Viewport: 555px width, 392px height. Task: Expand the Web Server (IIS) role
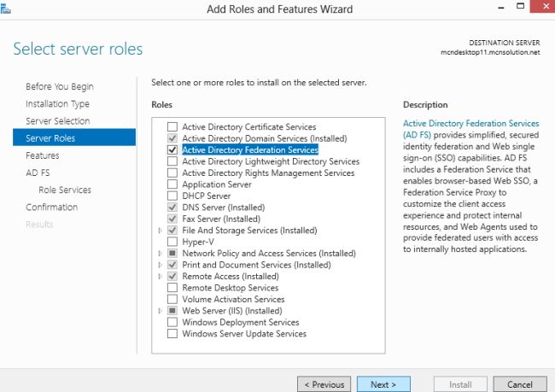160,311
